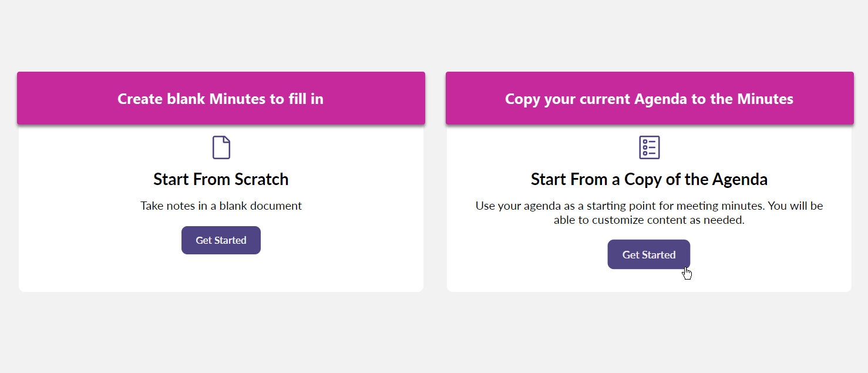This screenshot has width=868, height=373.
Task: Click the customize content as needed line
Action: 649,221
